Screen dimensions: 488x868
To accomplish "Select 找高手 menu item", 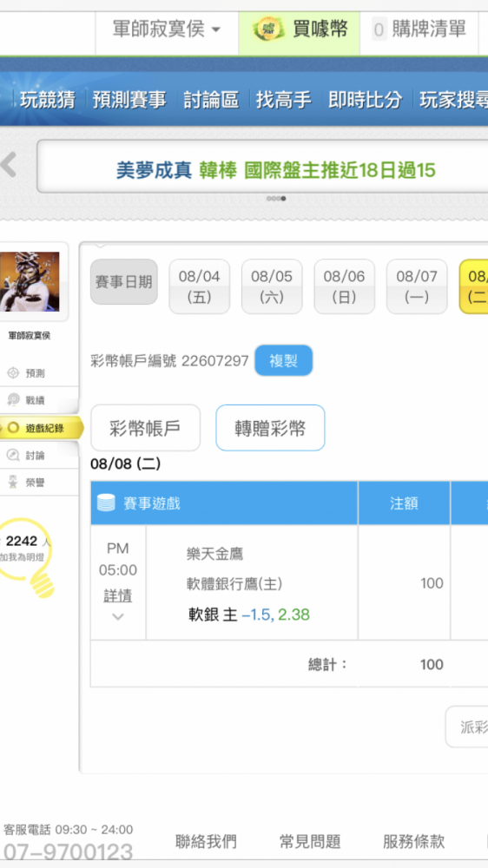I will 283,100.
